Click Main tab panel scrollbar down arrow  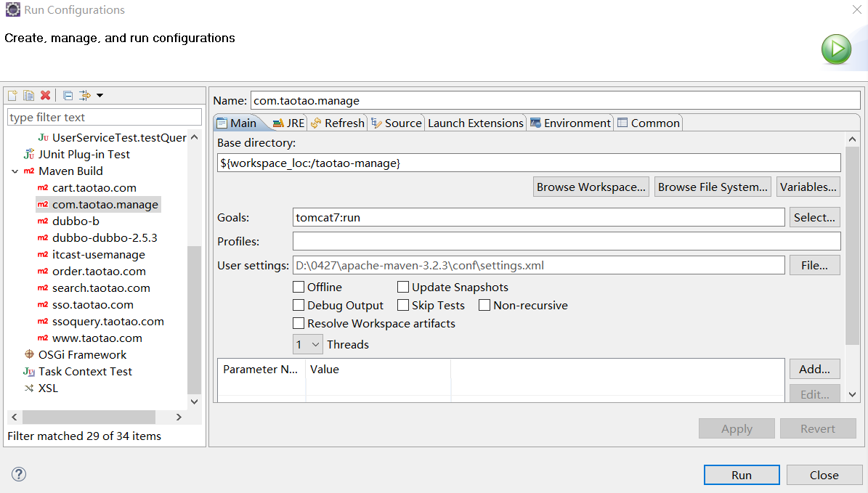click(x=853, y=394)
